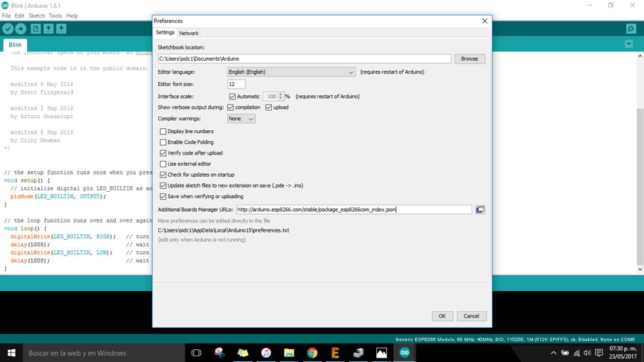Screen dimensions: 644x362
Task: Click the Wi-Fi network tray icon
Action: [577, 353]
